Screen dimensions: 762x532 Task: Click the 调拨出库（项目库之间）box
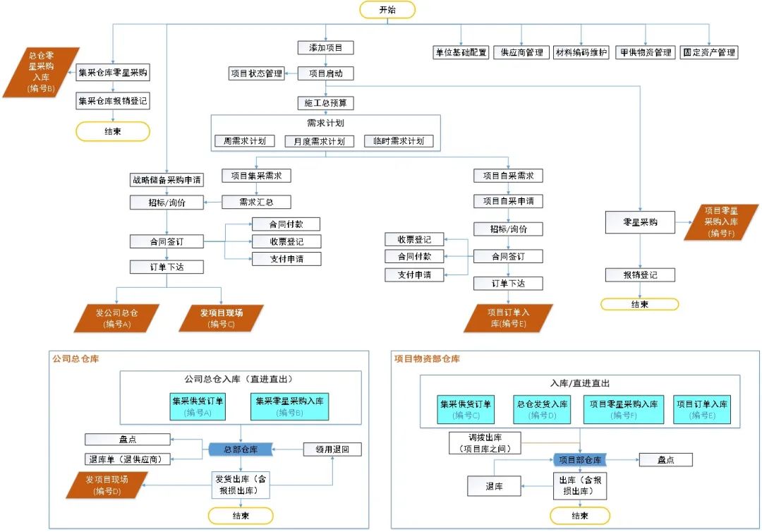tap(484, 441)
